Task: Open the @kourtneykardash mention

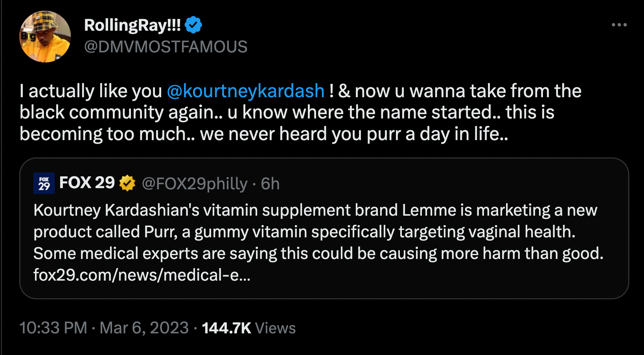Action: tap(246, 91)
